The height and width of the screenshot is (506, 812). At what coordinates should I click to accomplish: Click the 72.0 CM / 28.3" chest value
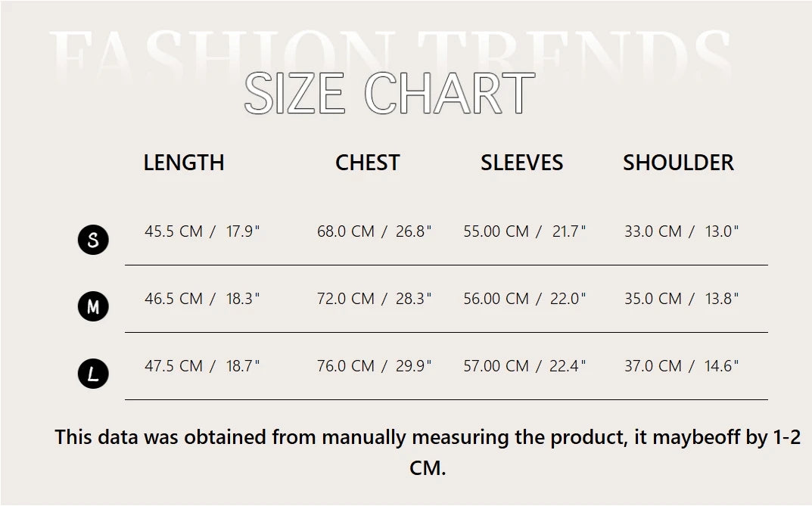point(374,298)
